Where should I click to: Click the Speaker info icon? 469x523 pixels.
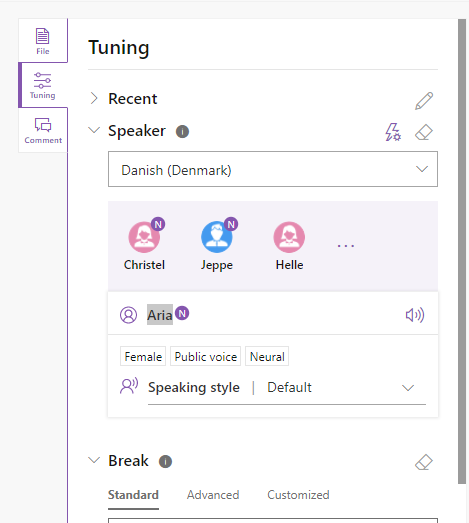pyautogui.click(x=182, y=131)
